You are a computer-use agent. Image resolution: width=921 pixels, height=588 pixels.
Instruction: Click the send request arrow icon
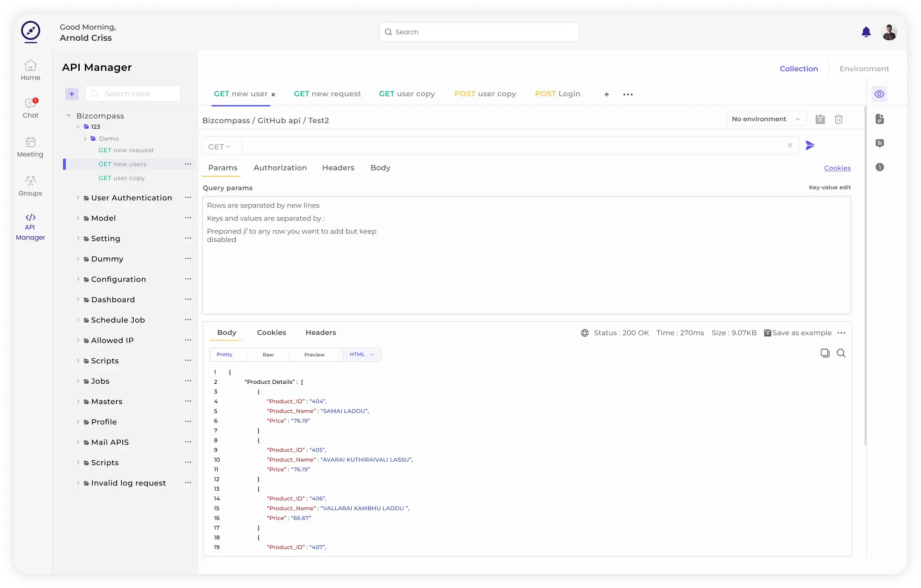click(x=810, y=145)
